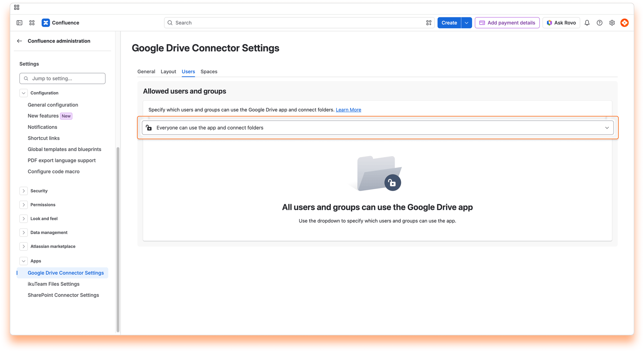This screenshot has height=352, width=644.
Task: Expand the Look and feel section
Action: point(24,219)
